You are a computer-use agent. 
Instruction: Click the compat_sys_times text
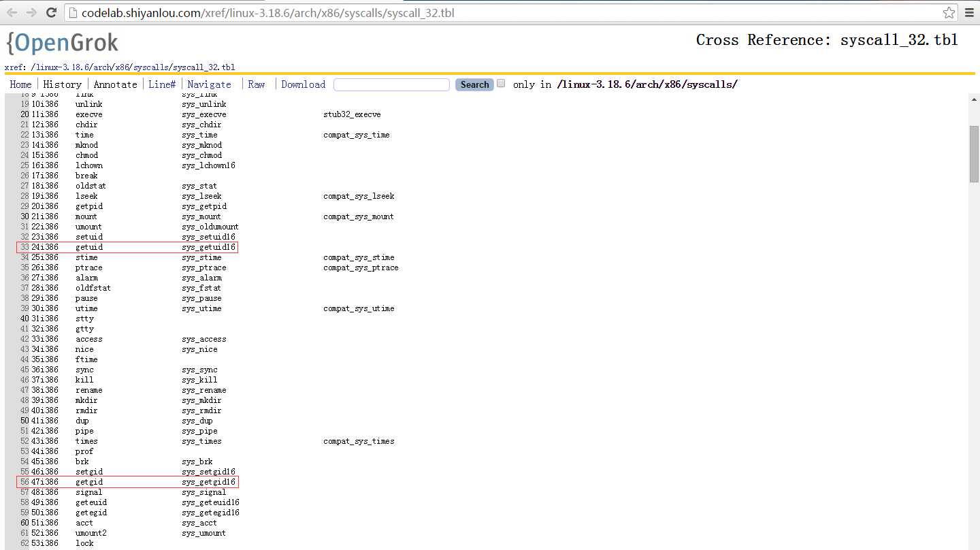click(x=359, y=441)
